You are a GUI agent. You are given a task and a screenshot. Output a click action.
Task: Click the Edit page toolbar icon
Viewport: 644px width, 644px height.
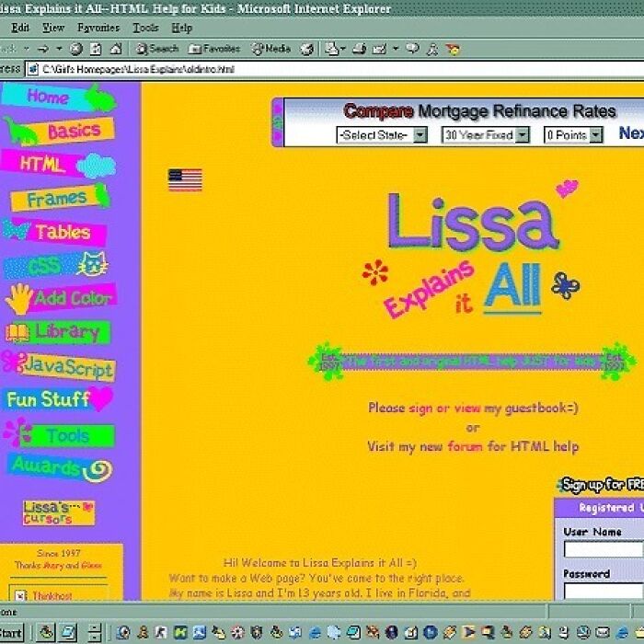coord(379,50)
